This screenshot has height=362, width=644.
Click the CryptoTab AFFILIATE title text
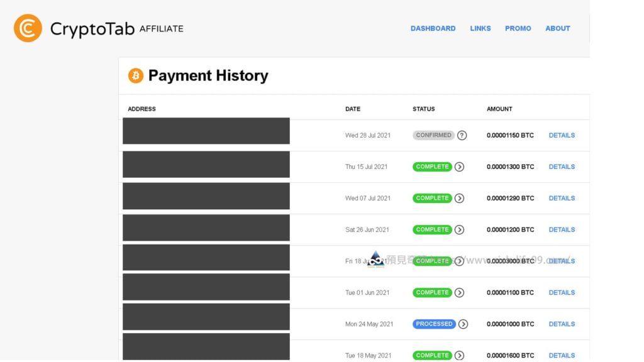(x=117, y=29)
